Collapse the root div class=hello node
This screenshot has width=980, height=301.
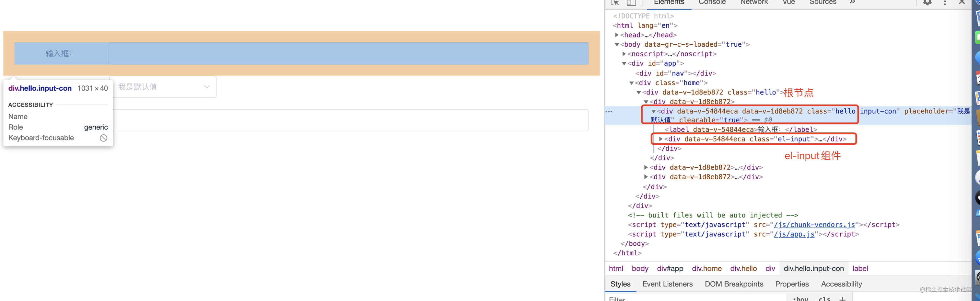pyautogui.click(x=639, y=92)
